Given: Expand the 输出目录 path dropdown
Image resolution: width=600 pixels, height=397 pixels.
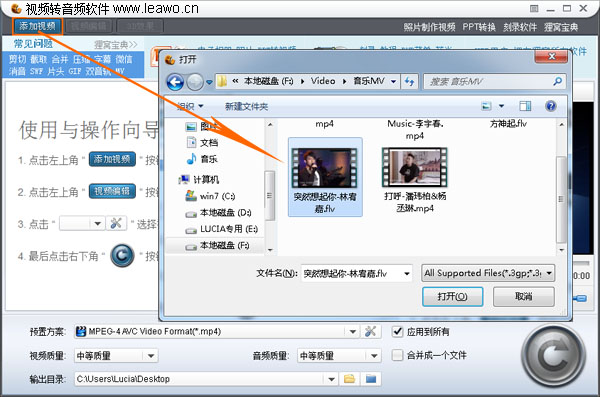Looking at the screenshot, I should pos(331,379).
